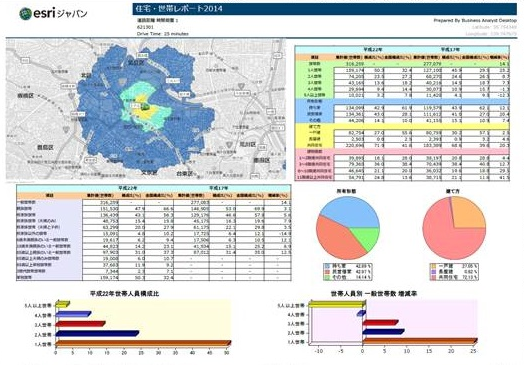
Task: Select the 住宅・世帯レポート2014 title banner
Action: pos(324,9)
